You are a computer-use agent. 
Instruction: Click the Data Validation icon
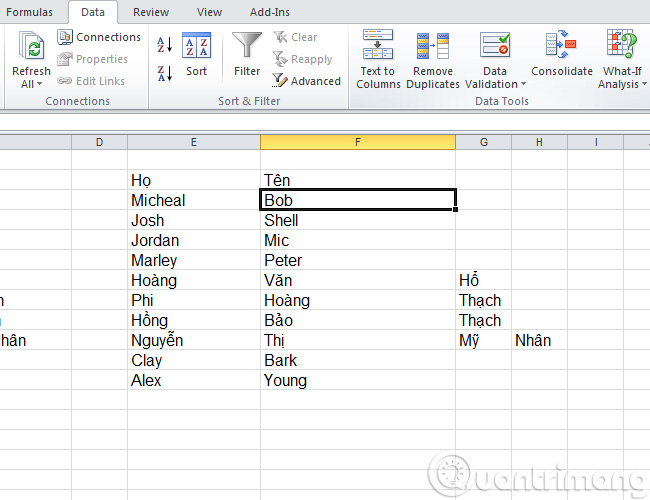point(495,45)
